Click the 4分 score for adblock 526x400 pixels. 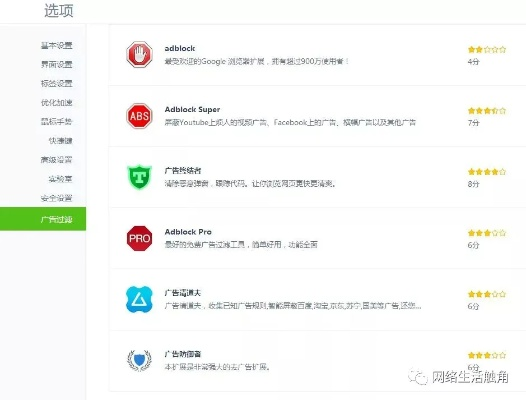pos(473,62)
